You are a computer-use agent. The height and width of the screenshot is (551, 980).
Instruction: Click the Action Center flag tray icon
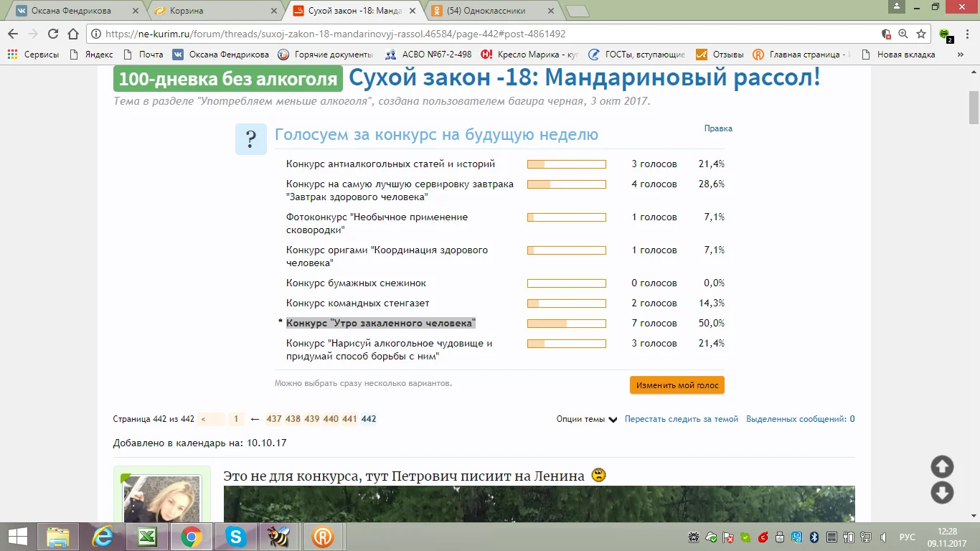click(728, 537)
